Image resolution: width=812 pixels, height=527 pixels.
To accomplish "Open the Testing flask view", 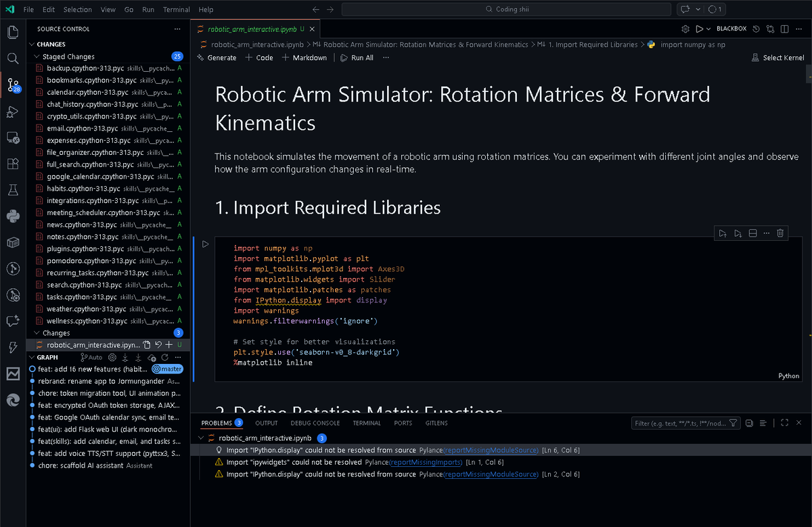I will click(x=13, y=190).
